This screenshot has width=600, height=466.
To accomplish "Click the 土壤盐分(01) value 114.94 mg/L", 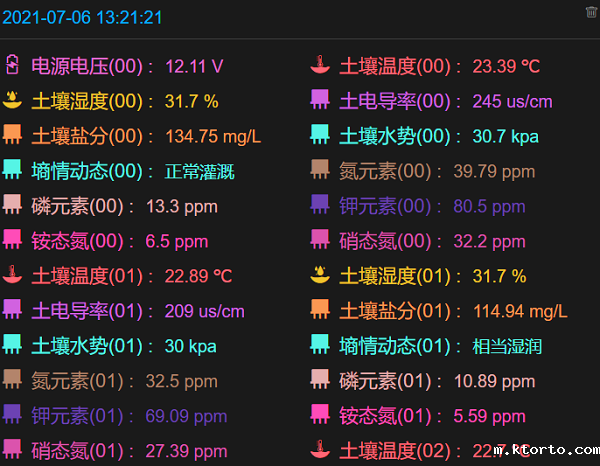I will point(518,311).
